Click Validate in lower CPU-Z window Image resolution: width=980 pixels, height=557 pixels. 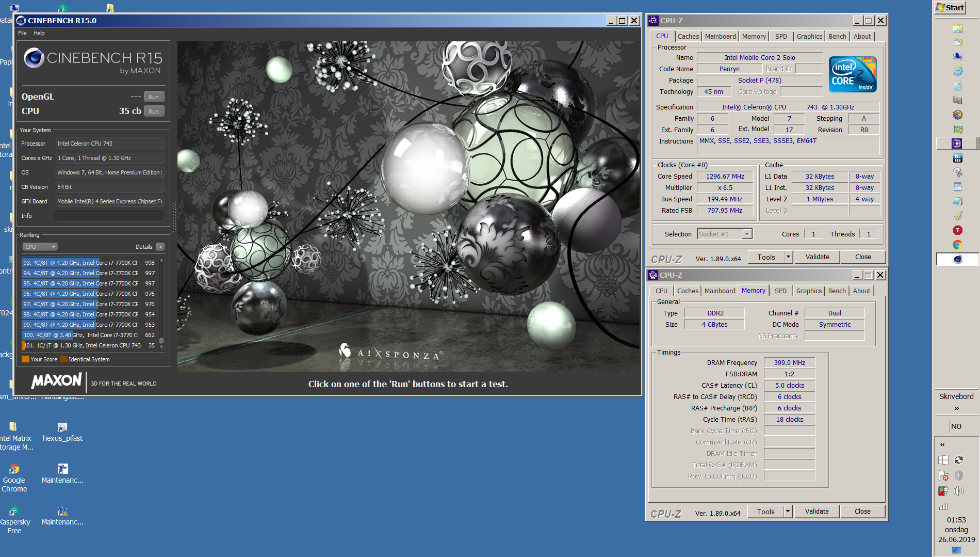point(817,511)
